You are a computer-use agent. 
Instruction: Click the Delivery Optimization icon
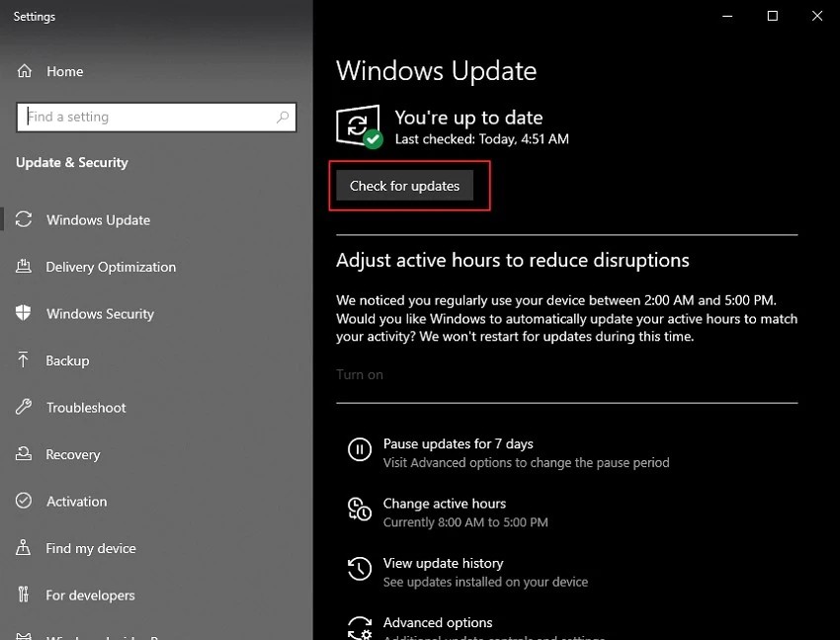[x=24, y=267]
